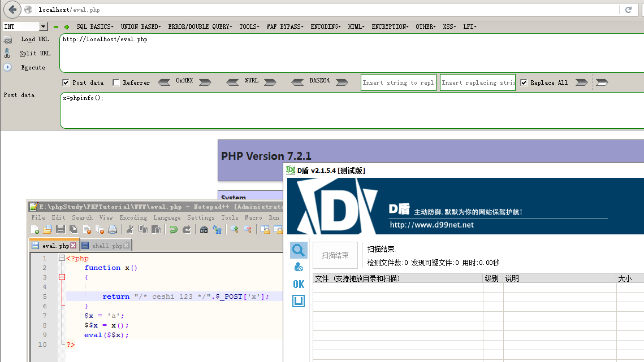Reload the page with refresh icon
Screen dimensions: 644x362
coord(628,10)
